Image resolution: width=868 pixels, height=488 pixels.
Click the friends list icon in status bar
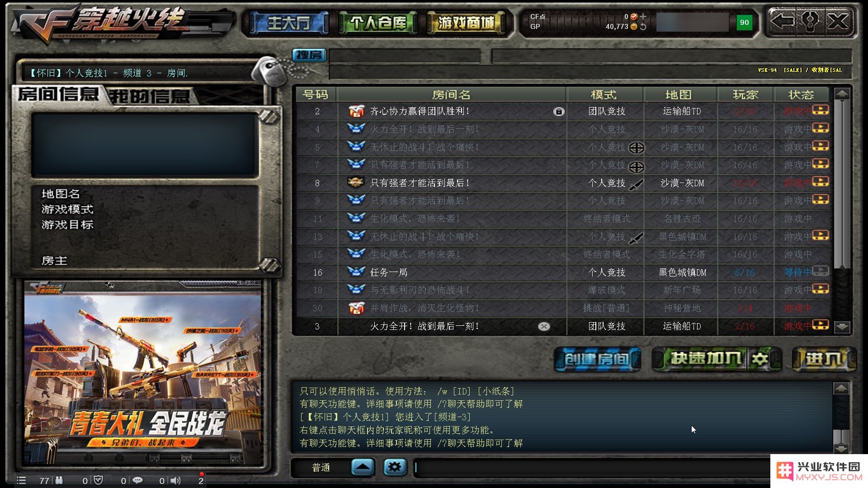[59, 480]
